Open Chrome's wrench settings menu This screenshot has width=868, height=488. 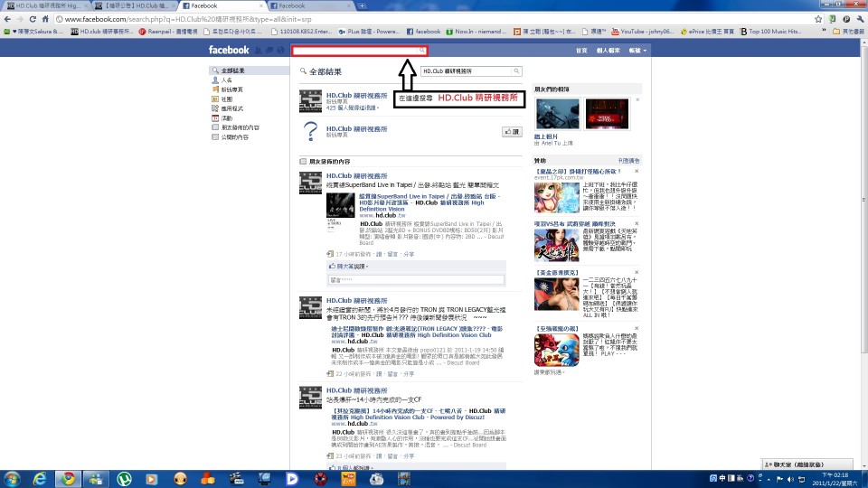pos(860,19)
